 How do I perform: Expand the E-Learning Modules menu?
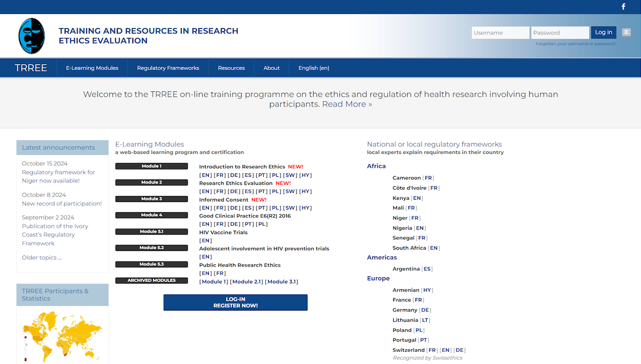(92, 68)
